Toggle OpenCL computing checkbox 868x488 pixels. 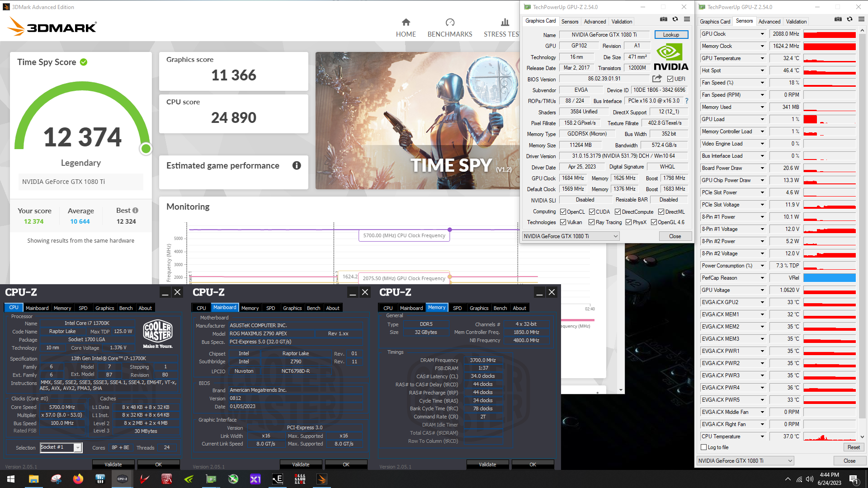(563, 211)
